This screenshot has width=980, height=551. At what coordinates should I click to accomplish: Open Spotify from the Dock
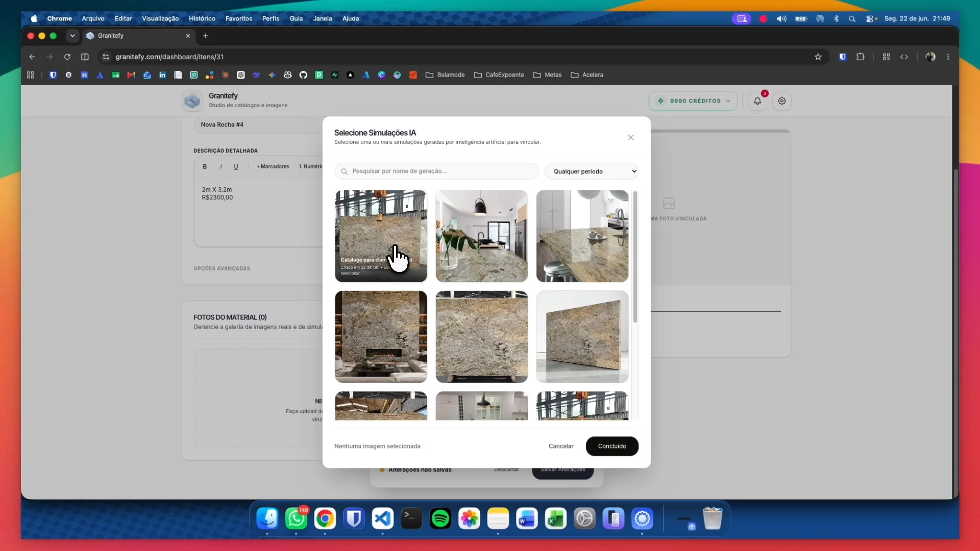440,519
